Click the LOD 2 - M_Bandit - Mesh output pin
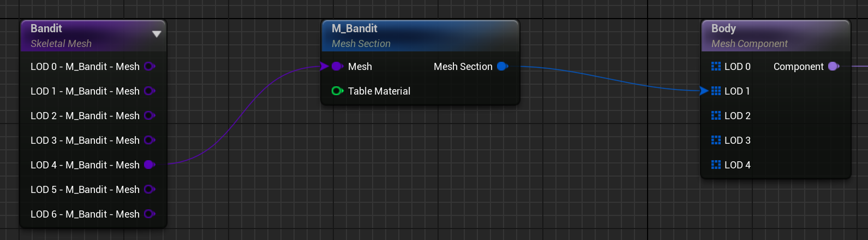This screenshot has width=868, height=240. [149, 116]
